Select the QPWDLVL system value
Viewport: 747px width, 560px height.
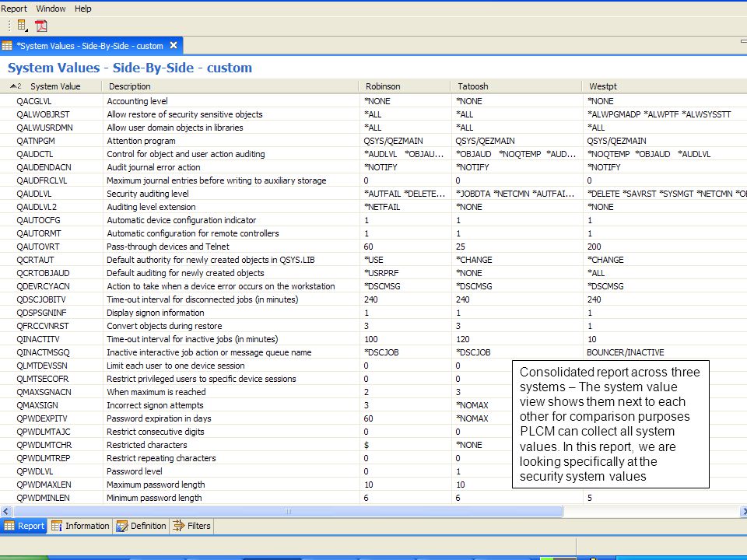coord(34,471)
